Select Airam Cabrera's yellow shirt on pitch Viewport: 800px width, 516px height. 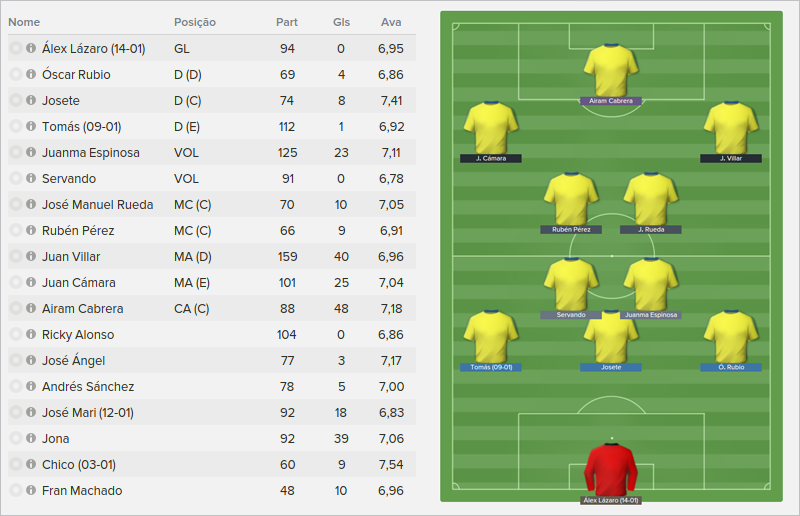point(611,70)
